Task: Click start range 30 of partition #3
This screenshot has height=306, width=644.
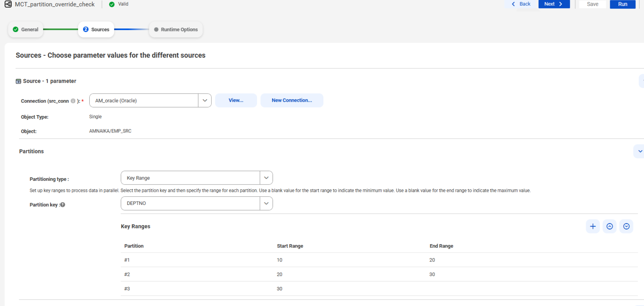Action: tap(280, 289)
